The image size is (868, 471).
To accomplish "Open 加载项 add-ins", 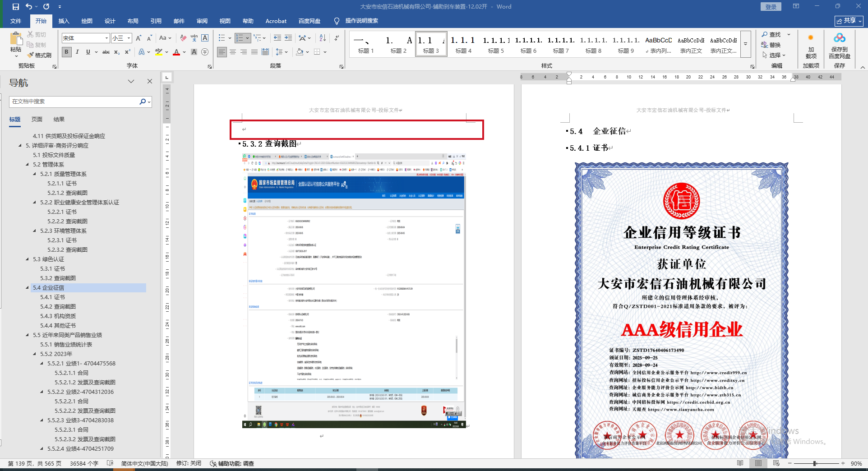I will (x=811, y=46).
